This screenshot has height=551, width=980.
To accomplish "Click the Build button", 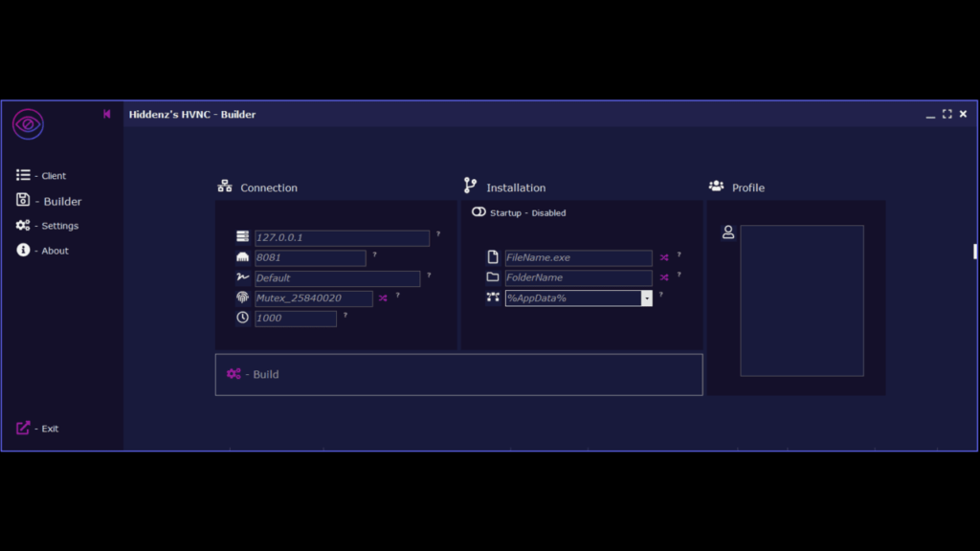I will pyautogui.click(x=458, y=374).
